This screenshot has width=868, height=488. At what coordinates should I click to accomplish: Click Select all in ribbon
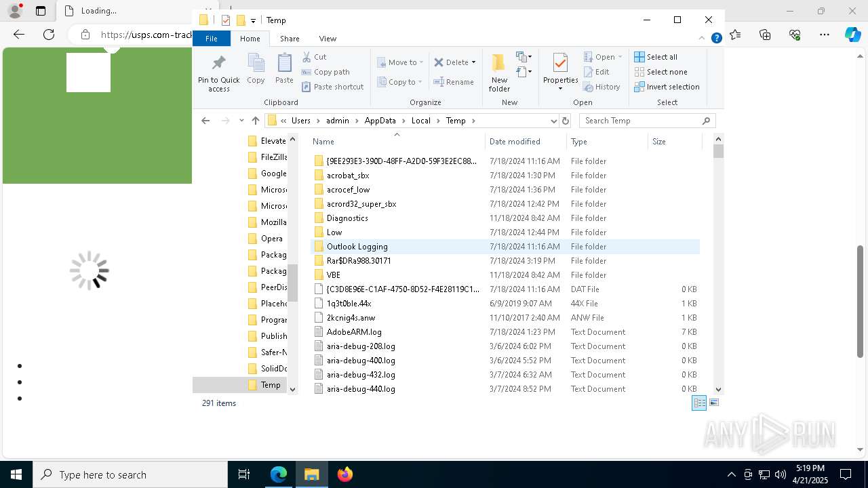[x=656, y=57]
